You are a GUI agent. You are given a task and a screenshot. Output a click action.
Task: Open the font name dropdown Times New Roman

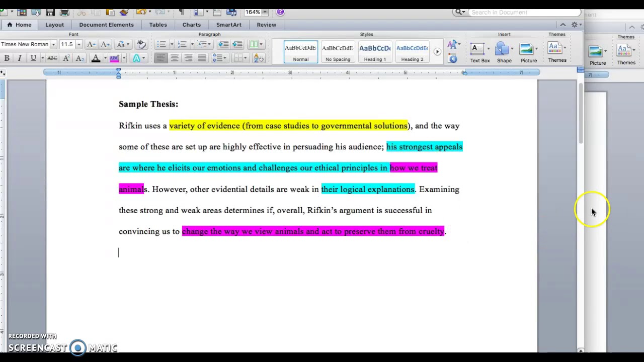tap(53, 45)
